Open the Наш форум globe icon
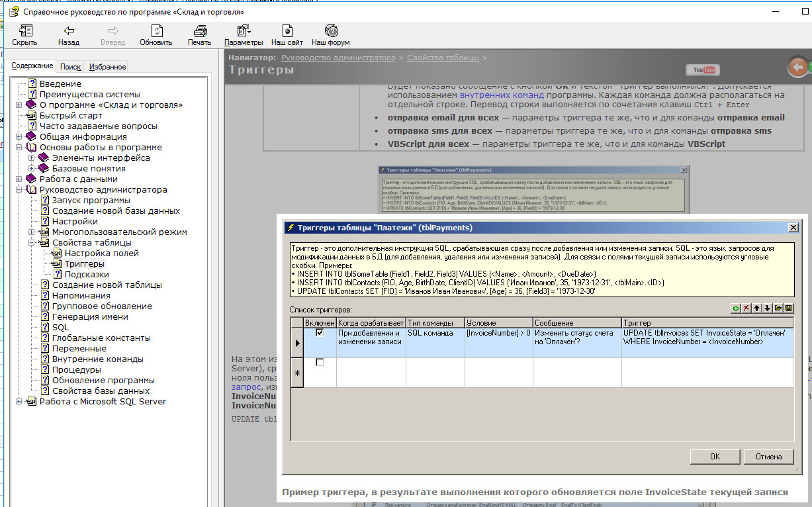 pos(330,35)
